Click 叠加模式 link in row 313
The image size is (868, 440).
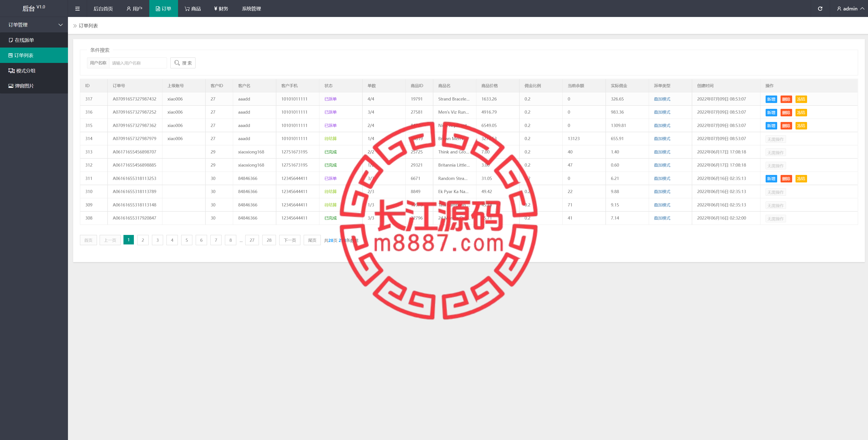coord(662,152)
